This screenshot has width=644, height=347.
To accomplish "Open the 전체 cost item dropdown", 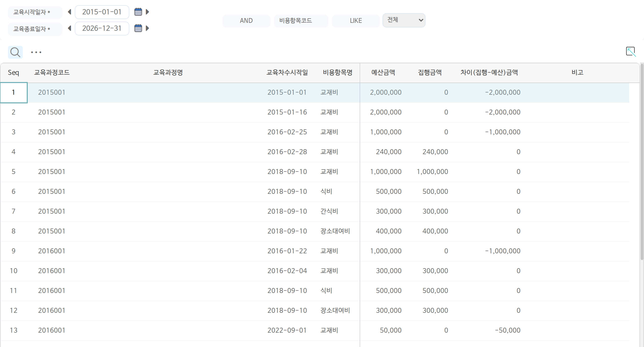I will coord(404,20).
